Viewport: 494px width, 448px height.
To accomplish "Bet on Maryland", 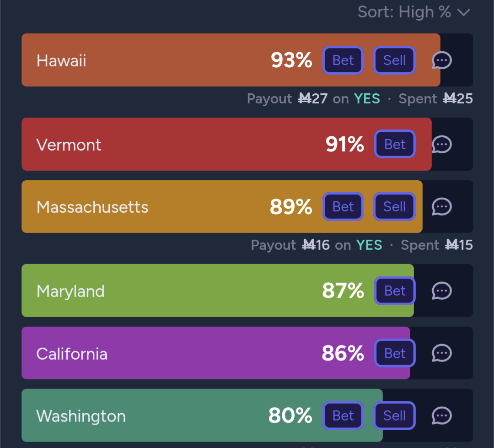I will point(395,291).
